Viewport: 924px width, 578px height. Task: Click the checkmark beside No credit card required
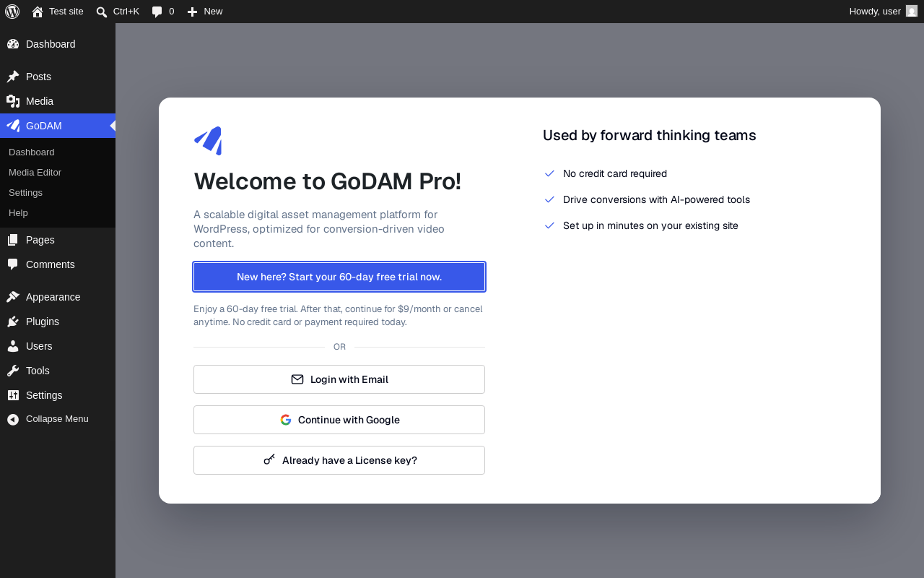549,173
